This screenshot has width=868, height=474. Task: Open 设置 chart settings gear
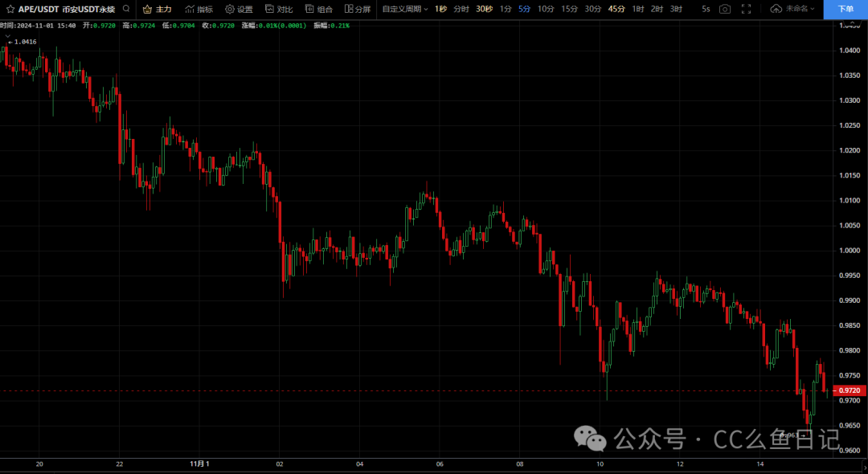pos(240,9)
